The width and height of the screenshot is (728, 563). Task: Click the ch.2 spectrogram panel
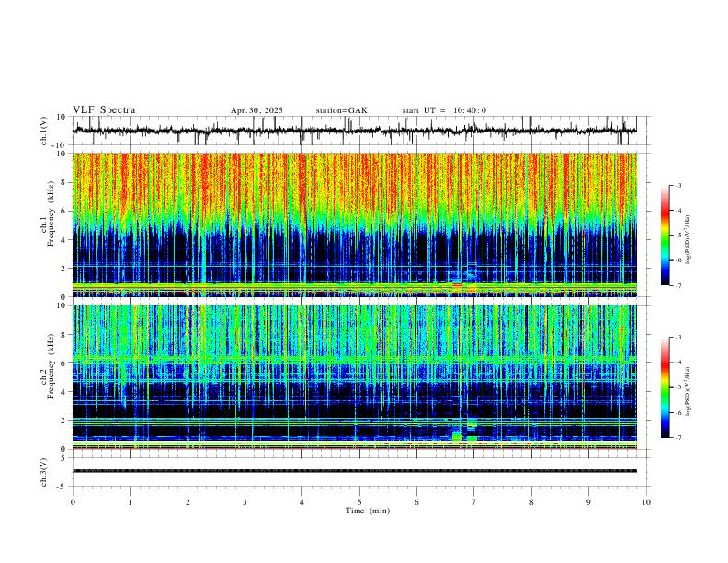click(x=355, y=377)
